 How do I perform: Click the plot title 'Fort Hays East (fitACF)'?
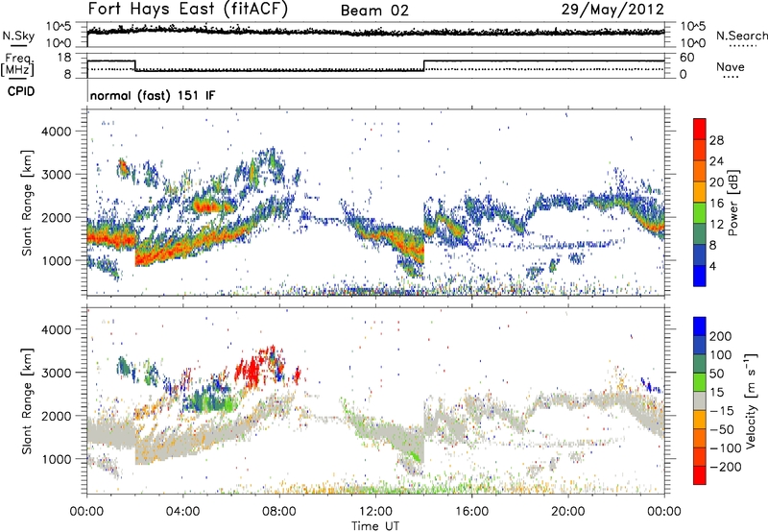tap(188, 10)
